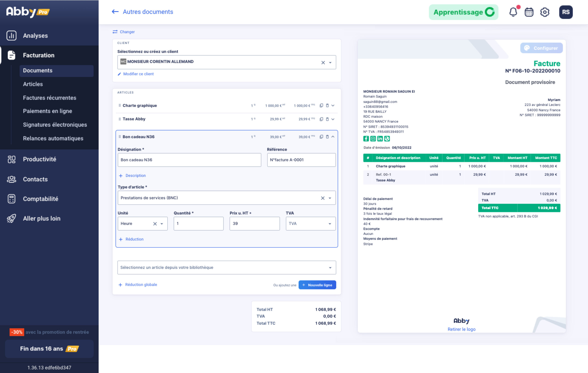Open 'Signatures électroniques' from the sidebar

coord(55,125)
